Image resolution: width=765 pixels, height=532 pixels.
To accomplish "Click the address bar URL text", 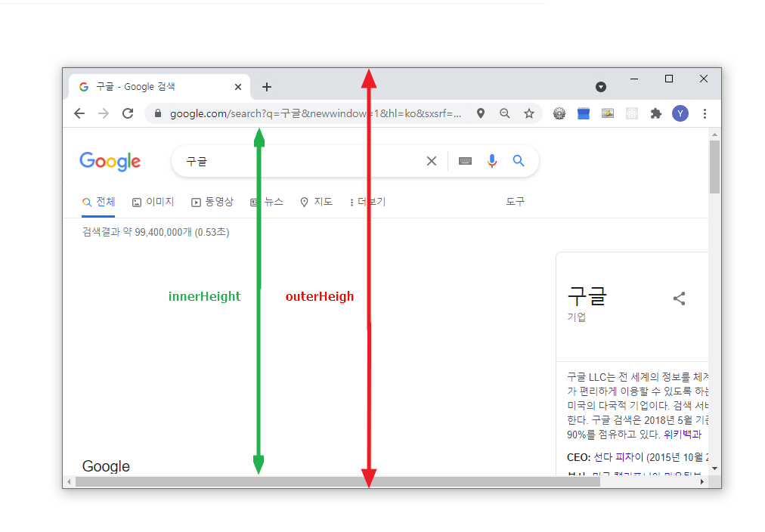I will [x=315, y=113].
